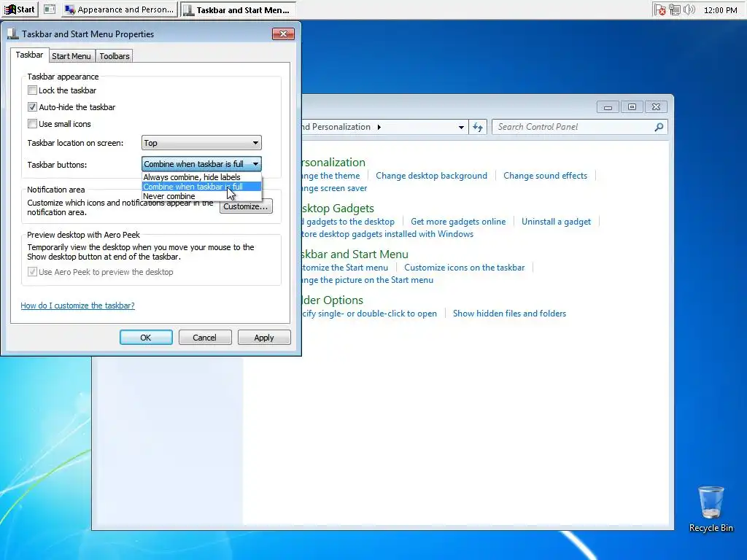Screen dimensions: 747x560
Task: Open Taskbar location on screen dropdown
Action: (201, 143)
